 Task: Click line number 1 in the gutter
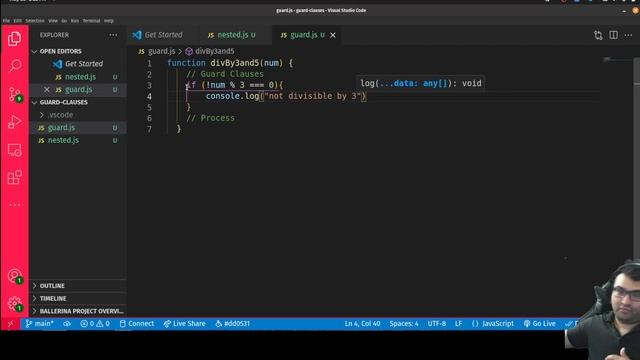(149, 64)
